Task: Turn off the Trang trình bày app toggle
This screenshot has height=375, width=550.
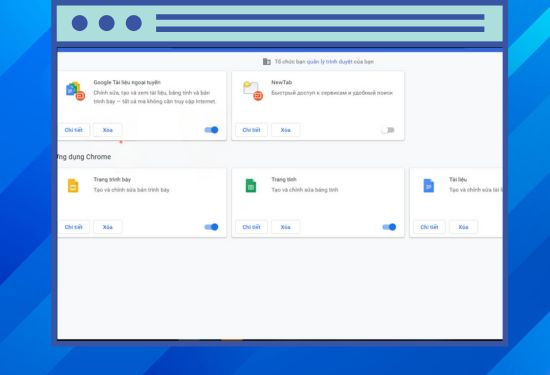Action: 212,227
